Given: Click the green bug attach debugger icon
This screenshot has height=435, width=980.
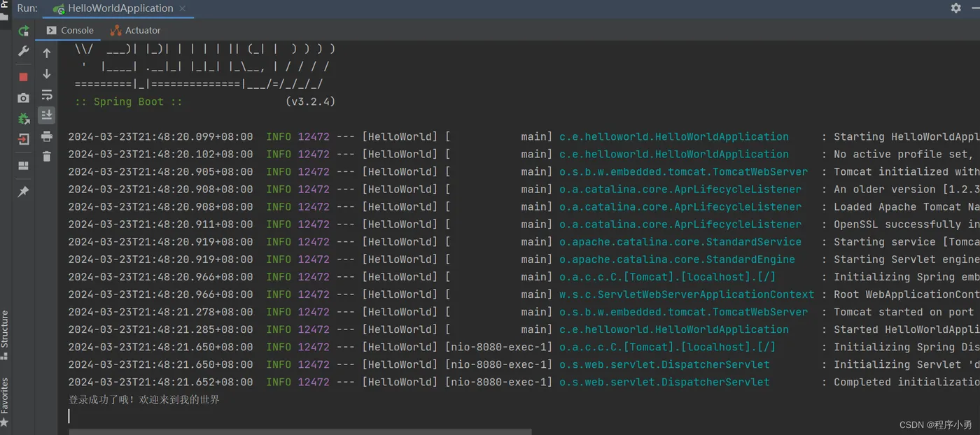Looking at the screenshot, I should point(23,118).
